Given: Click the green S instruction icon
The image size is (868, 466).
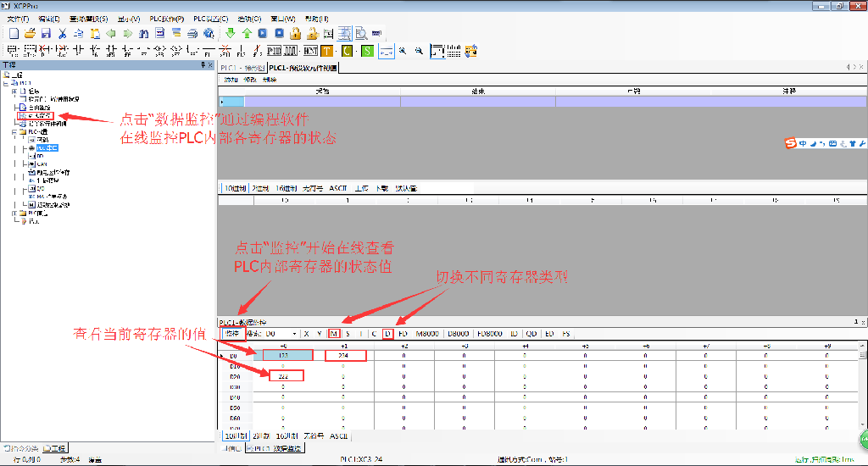Looking at the screenshot, I should point(367,52).
